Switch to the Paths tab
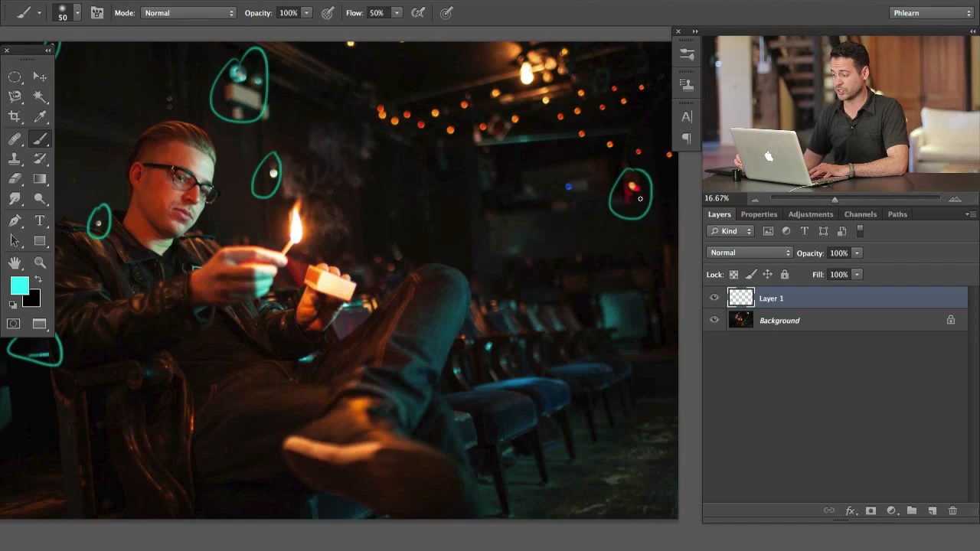 click(x=897, y=214)
